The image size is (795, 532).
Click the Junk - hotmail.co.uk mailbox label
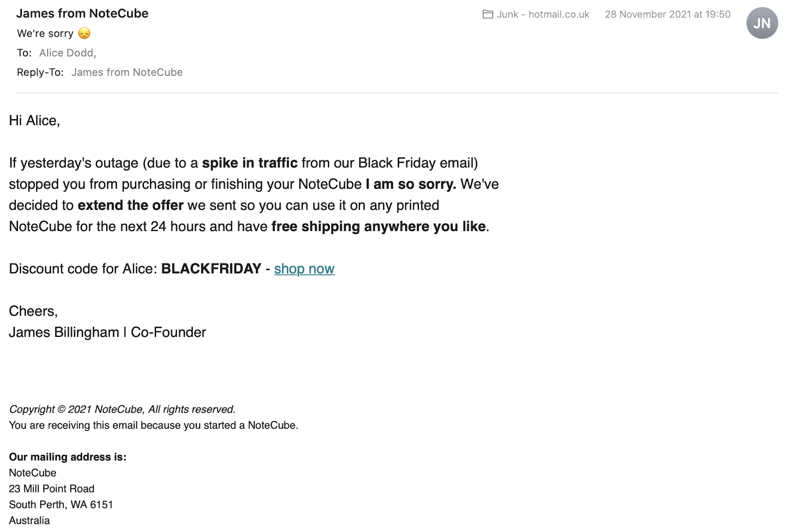[x=543, y=14]
